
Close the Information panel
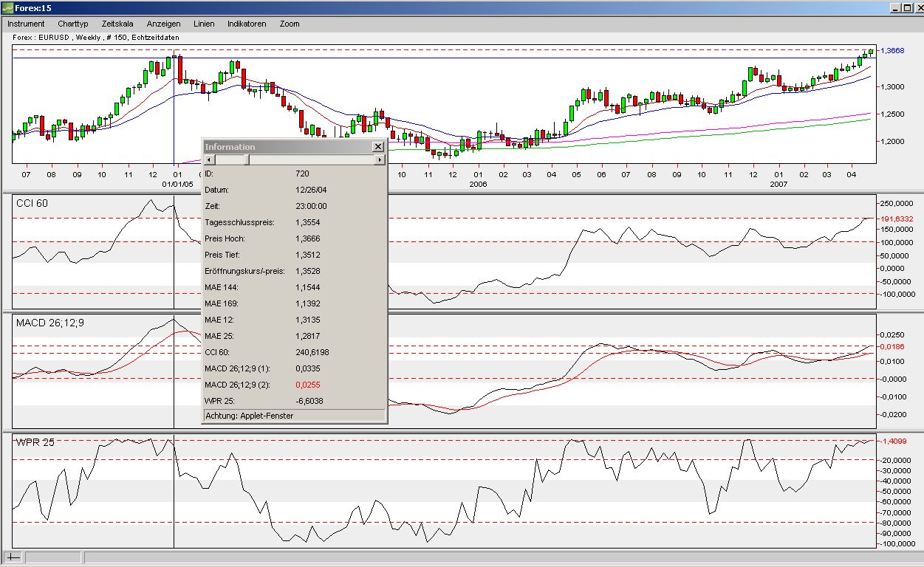click(378, 147)
